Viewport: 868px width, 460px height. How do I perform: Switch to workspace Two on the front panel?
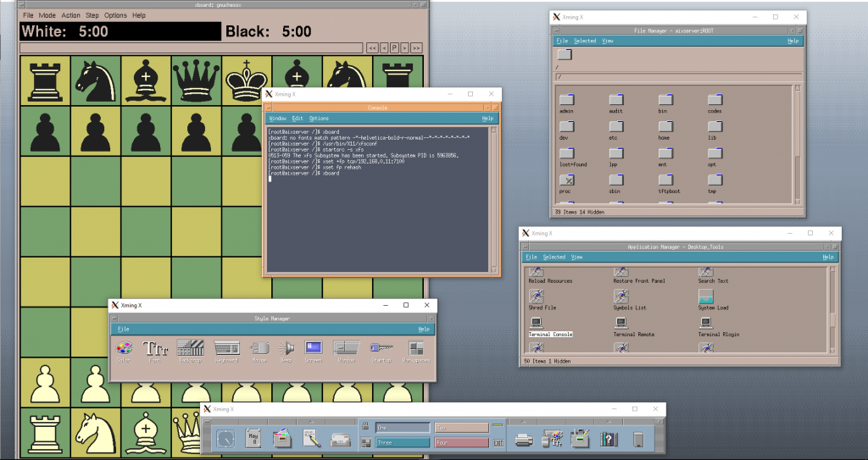click(x=462, y=427)
